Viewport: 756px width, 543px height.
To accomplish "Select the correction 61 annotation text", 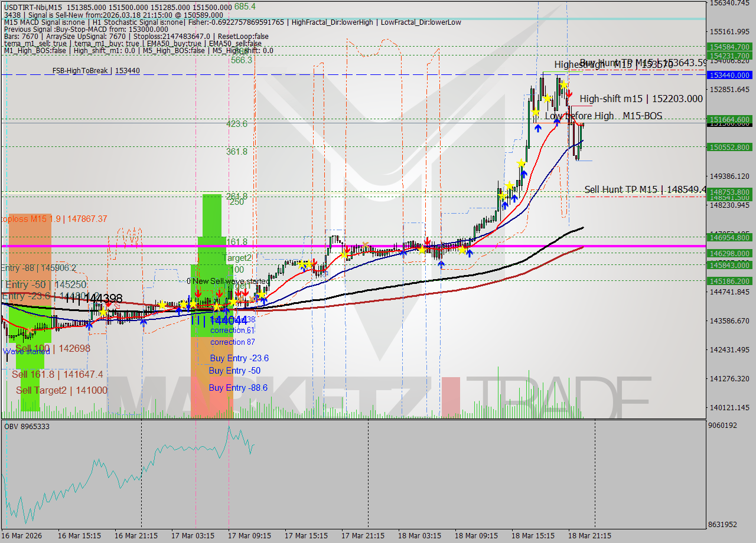I will 232,330.
